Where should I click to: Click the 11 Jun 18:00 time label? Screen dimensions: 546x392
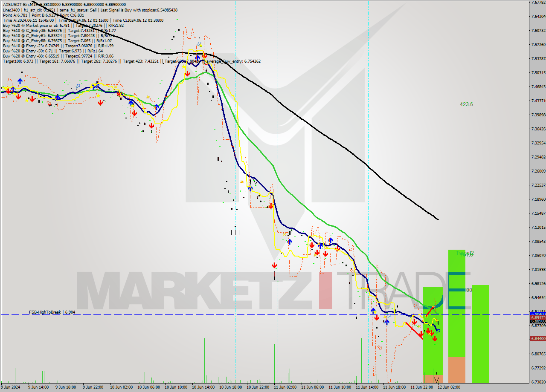pyautogui.click(x=394, y=387)
